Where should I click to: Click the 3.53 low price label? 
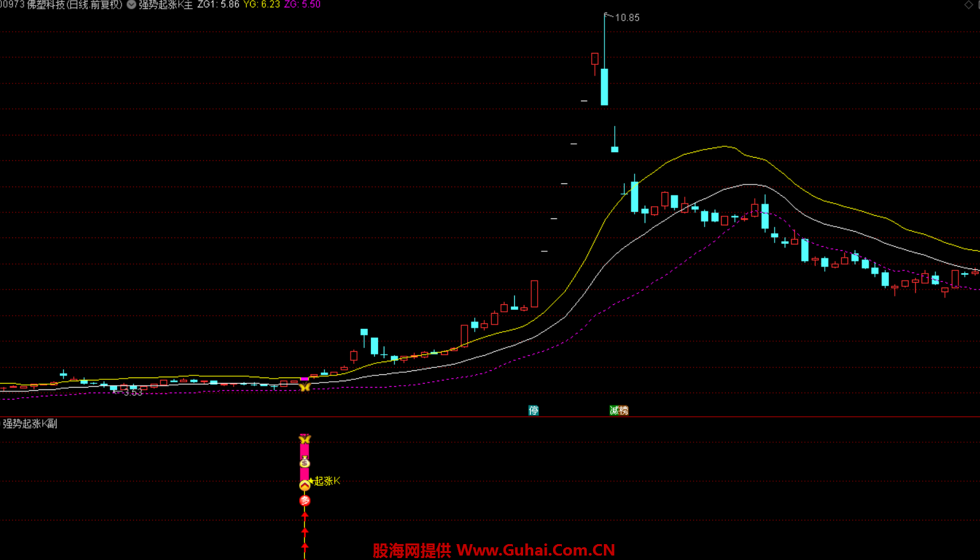click(132, 393)
